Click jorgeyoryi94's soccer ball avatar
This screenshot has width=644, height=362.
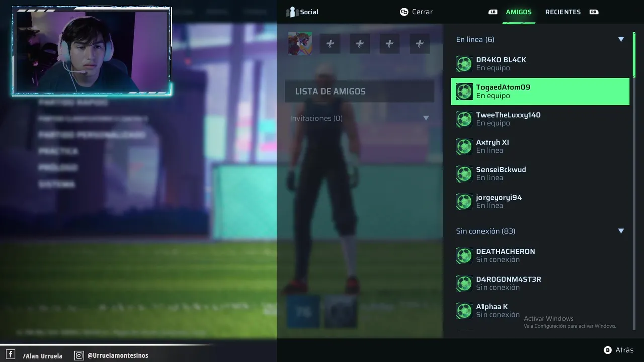464,202
